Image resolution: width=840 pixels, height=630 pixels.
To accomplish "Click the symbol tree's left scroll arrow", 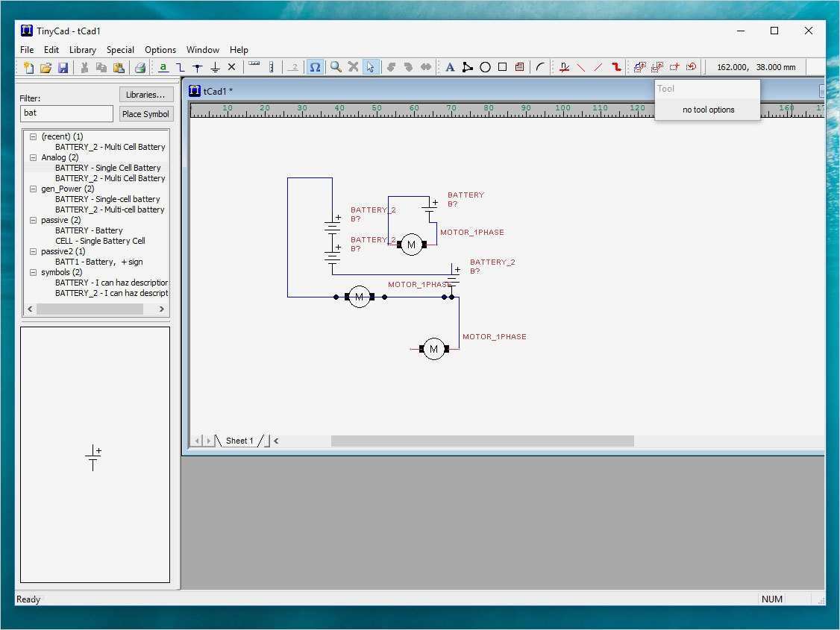I will [x=30, y=309].
